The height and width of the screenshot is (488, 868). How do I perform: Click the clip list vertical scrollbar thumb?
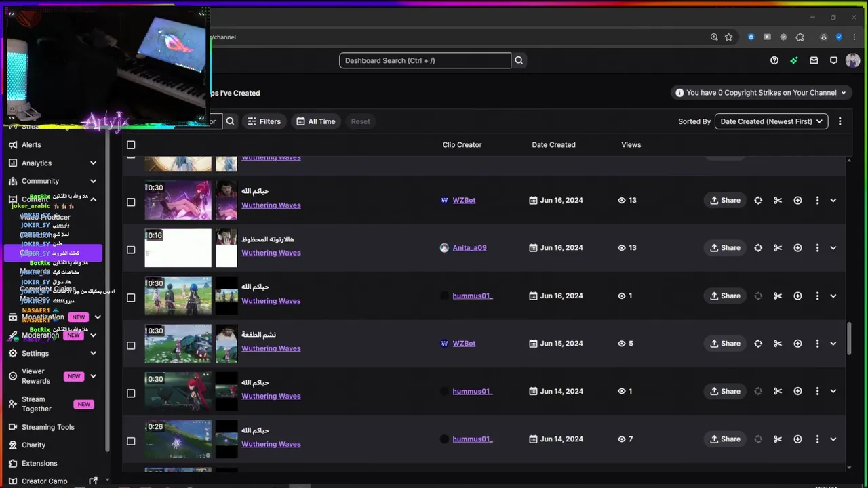click(x=849, y=338)
